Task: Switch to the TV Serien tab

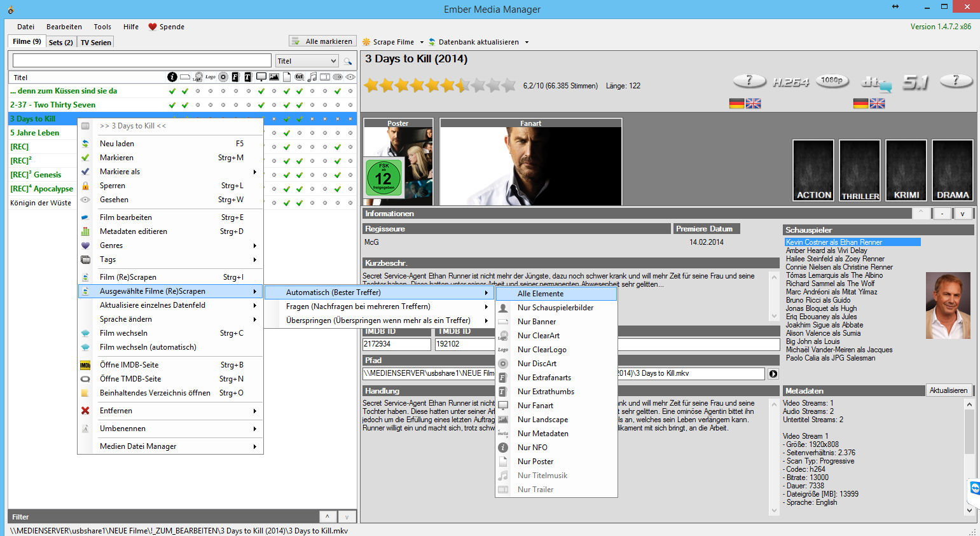Action: coord(95,43)
